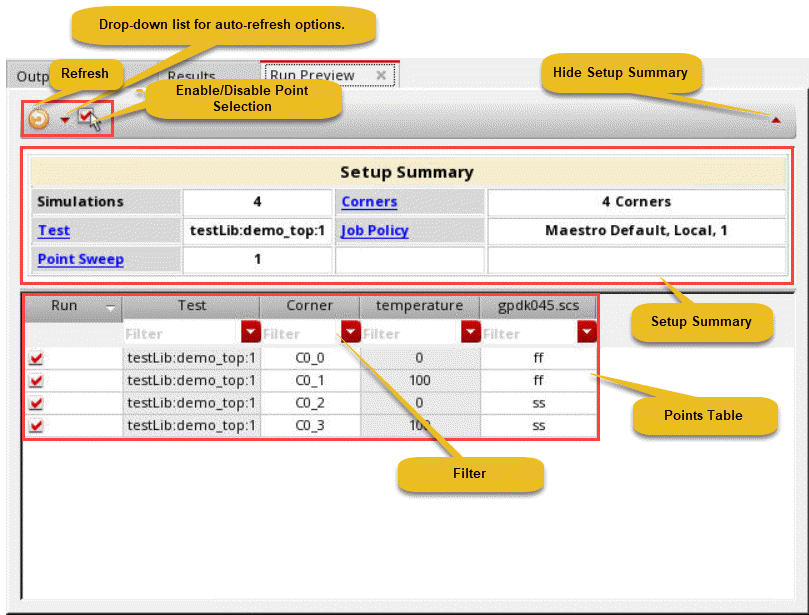
Task: Click the Corner column Filter input field
Action: click(301, 333)
